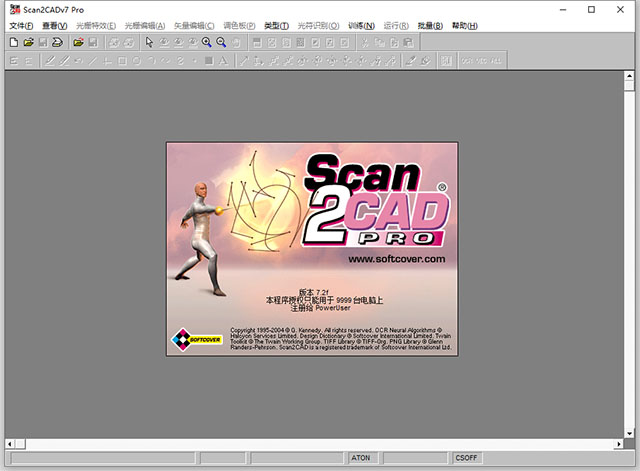Screen dimensions: 640x471
Task: Click the scissors cut icon
Action: click(x=365, y=43)
